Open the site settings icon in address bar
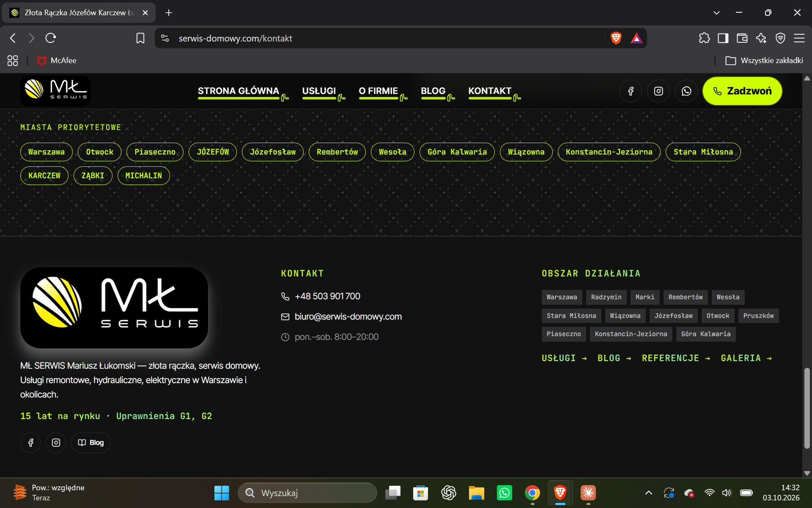The height and width of the screenshot is (508, 812). pos(165,38)
